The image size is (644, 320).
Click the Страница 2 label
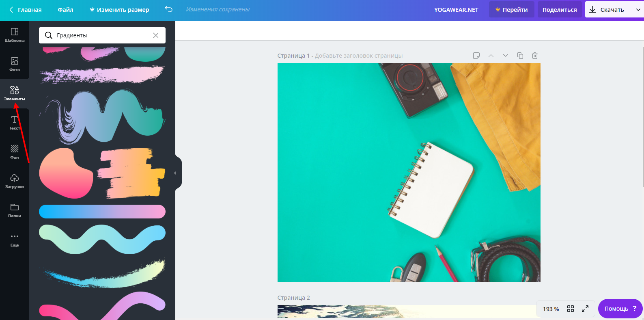click(294, 298)
